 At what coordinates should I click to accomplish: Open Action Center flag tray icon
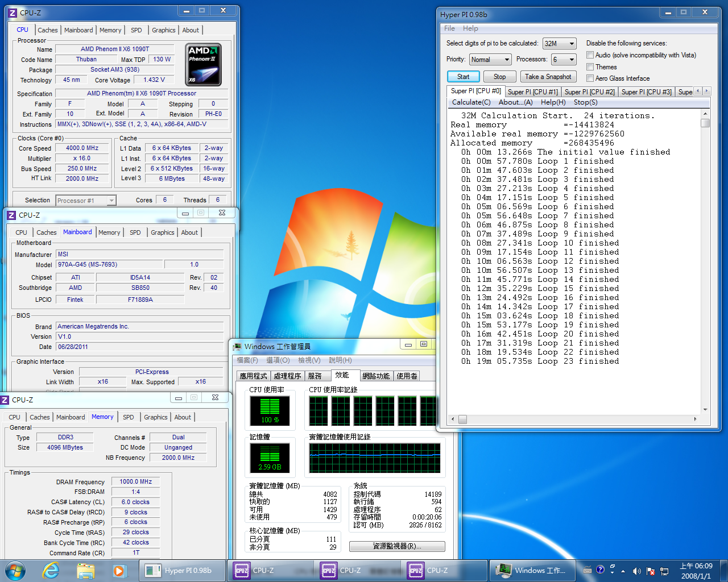click(x=651, y=571)
